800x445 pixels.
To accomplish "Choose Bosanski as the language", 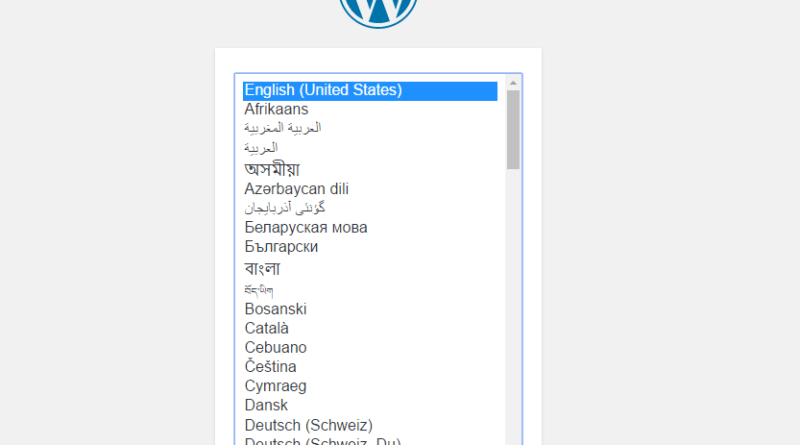I will [x=275, y=309].
